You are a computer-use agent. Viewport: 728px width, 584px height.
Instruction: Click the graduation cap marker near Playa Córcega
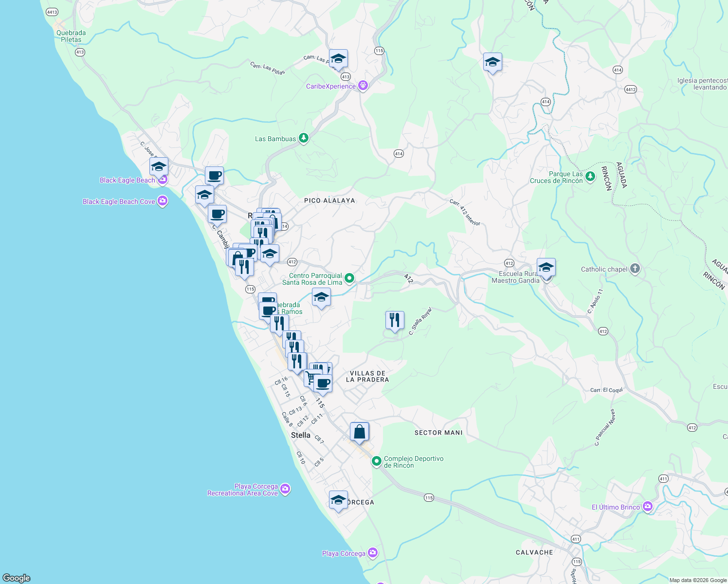339,500
